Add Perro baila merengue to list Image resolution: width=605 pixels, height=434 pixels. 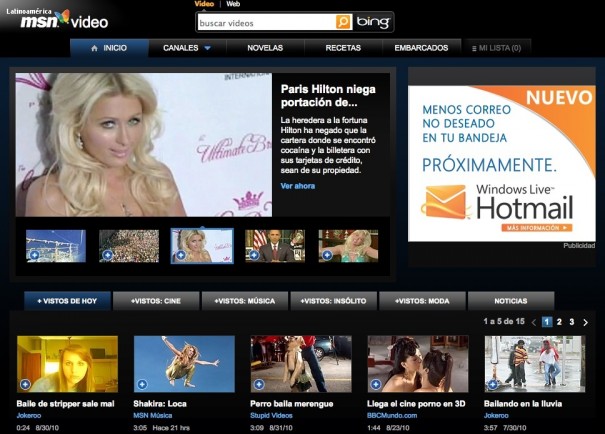click(x=259, y=384)
